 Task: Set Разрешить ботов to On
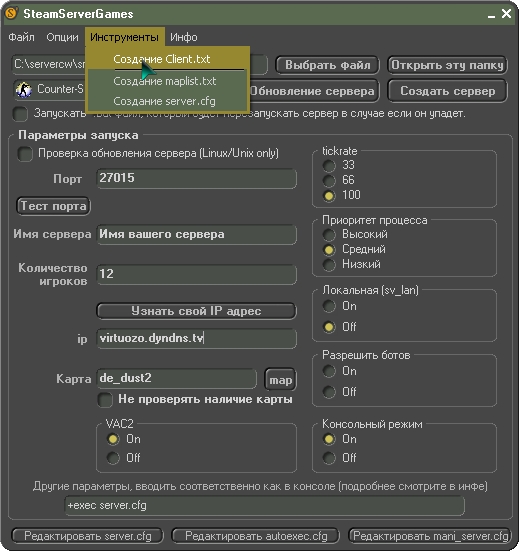tap(329, 371)
